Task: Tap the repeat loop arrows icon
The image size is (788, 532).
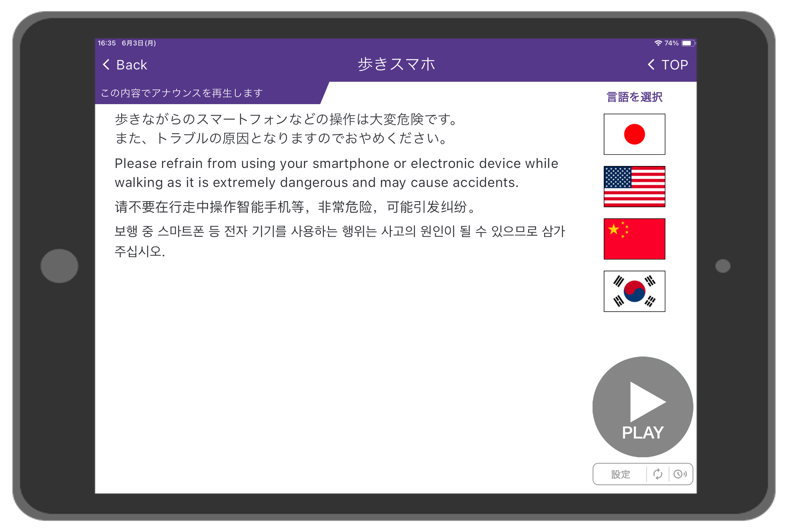Action: [x=657, y=474]
